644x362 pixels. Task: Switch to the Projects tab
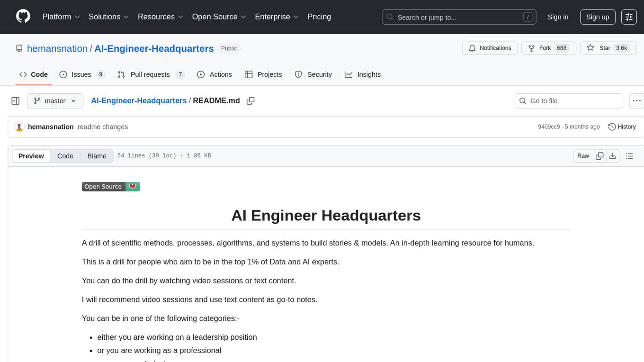click(x=263, y=74)
